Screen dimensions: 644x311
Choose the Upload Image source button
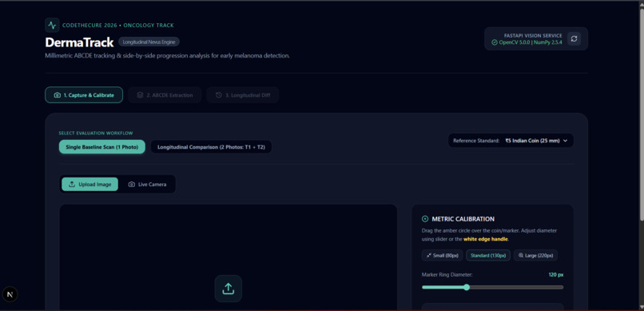pos(90,184)
